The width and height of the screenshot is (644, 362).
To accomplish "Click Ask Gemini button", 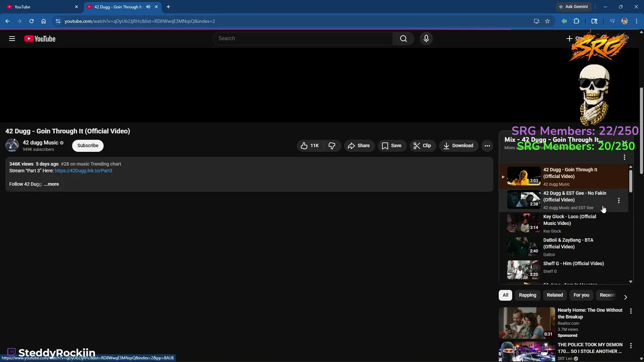I will pyautogui.click(x=573, y=7).
